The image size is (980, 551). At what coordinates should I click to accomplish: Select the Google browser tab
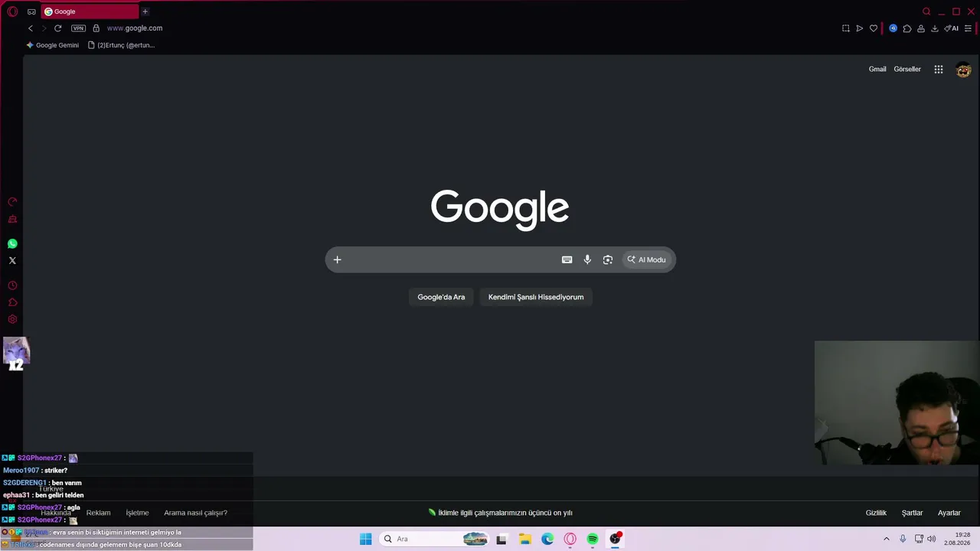tap(90, 11)
